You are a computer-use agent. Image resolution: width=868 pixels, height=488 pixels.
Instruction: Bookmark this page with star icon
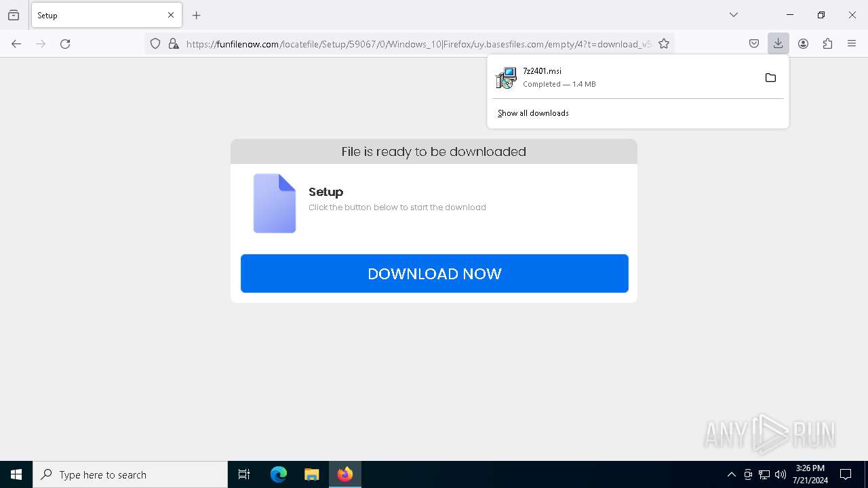pyautogui.click(x=664, y=44)
